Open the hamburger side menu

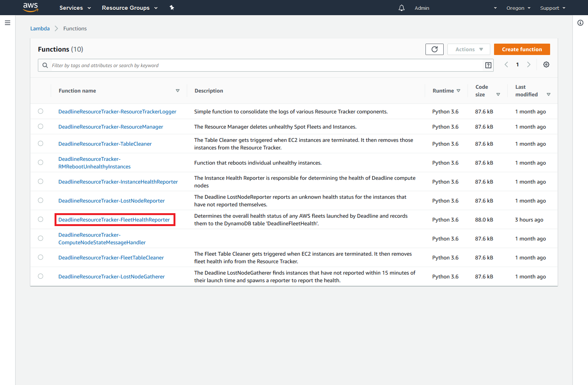click(x=8, y=23)
